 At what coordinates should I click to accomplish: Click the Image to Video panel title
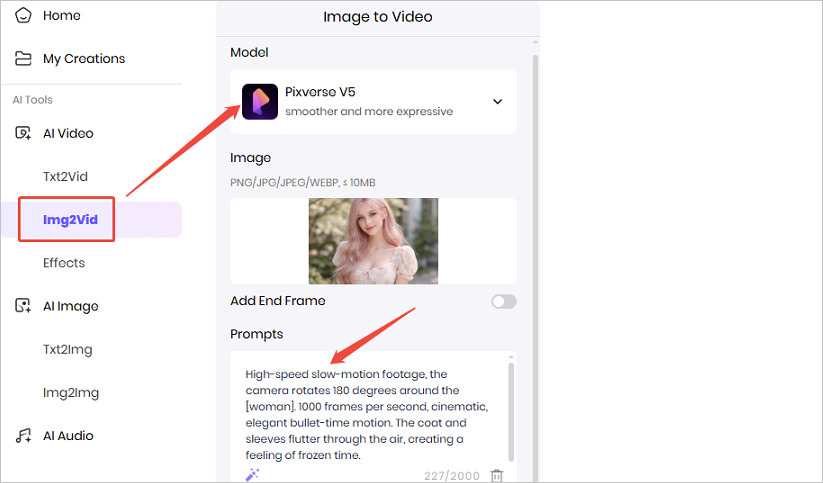click(378, 17)
